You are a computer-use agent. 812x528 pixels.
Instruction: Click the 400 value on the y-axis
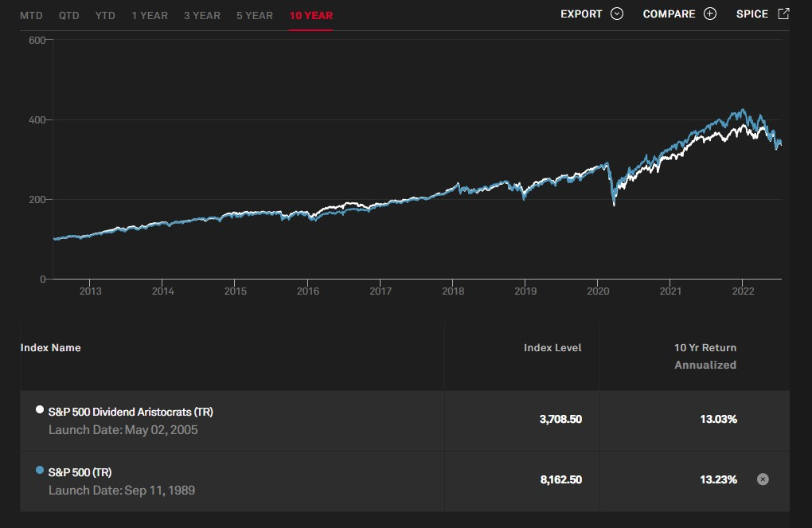click(x=37, y=119)
